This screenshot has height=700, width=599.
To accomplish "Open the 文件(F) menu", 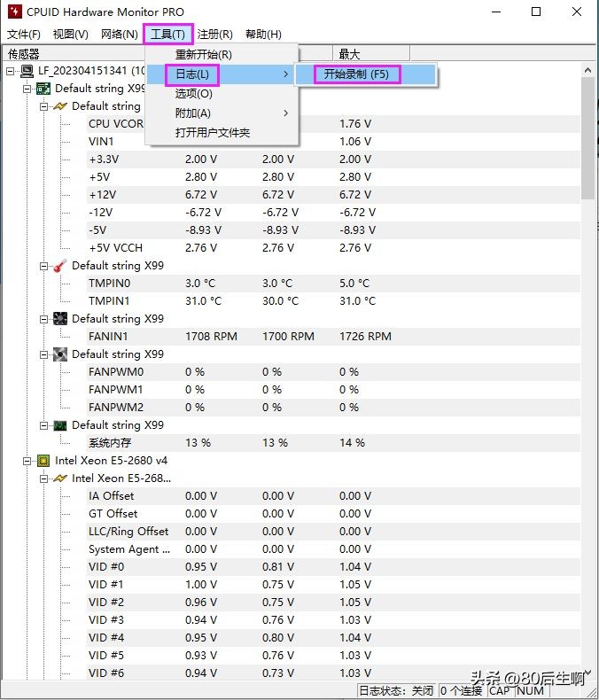I will coord(24,35).
